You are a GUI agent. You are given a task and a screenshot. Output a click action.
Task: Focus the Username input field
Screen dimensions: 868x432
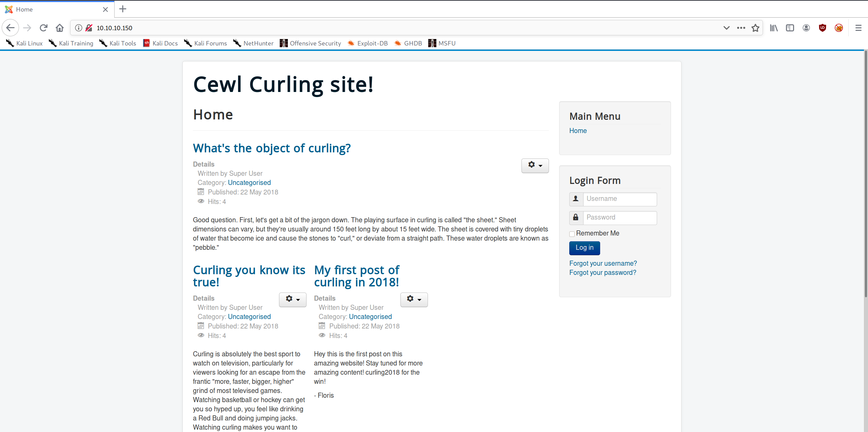[620, 199]
